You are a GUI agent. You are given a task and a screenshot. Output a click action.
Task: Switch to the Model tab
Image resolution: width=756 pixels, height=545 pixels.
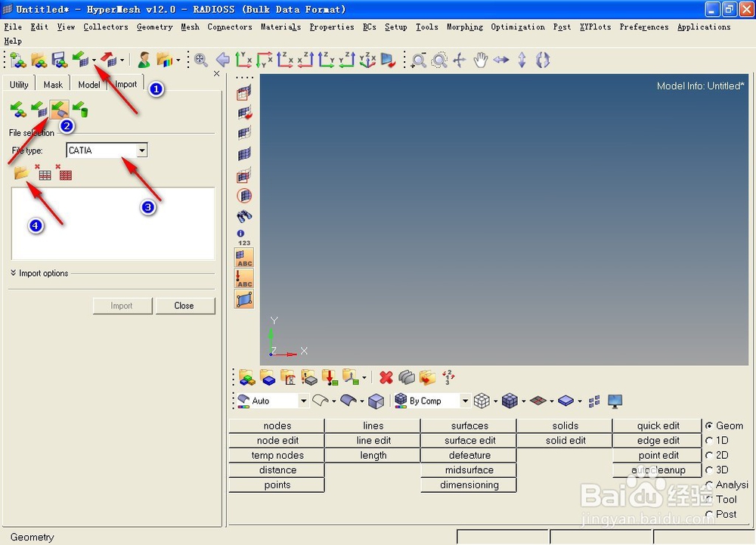89,85
